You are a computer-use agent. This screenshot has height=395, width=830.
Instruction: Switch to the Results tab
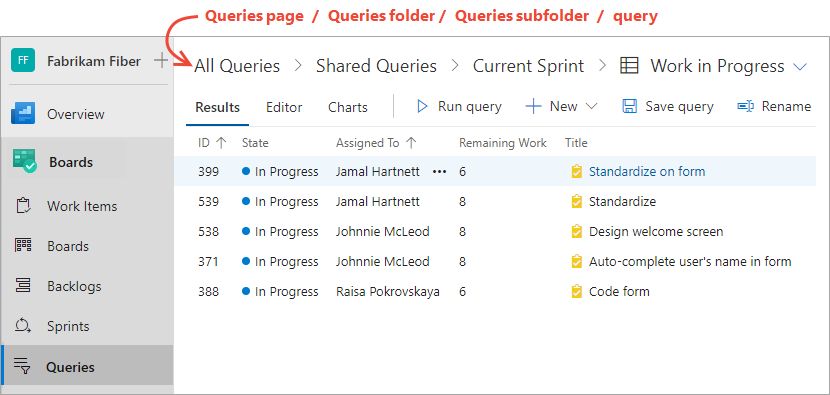click(x=218, y=107)
